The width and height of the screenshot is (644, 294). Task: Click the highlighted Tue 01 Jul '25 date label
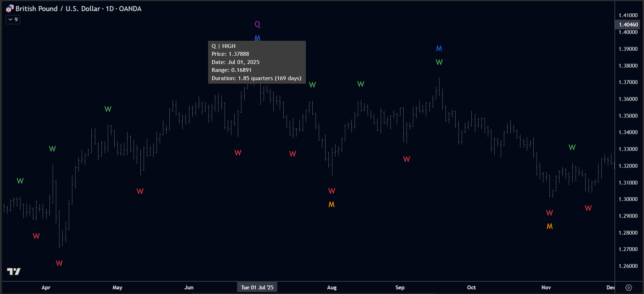tap(257, 288)
